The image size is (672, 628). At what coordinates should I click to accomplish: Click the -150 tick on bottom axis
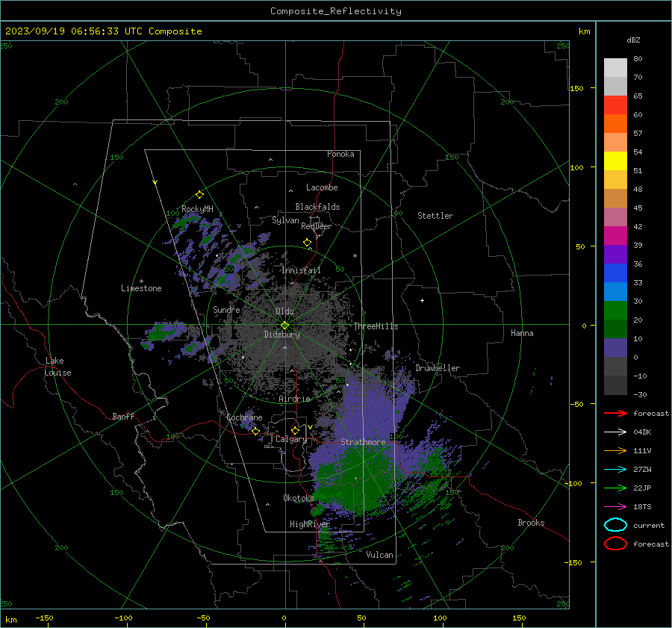point(44,618)
